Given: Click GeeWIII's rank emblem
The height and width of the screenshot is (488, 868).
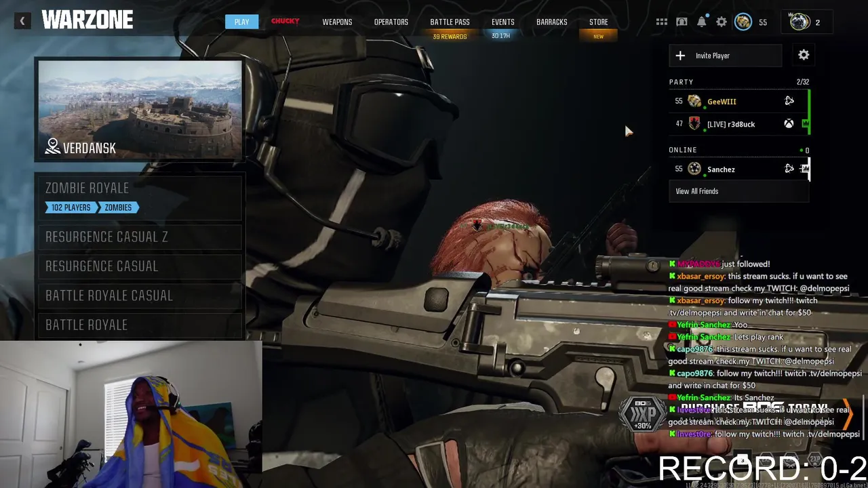Looking at the screenshot, I should 694,101.
